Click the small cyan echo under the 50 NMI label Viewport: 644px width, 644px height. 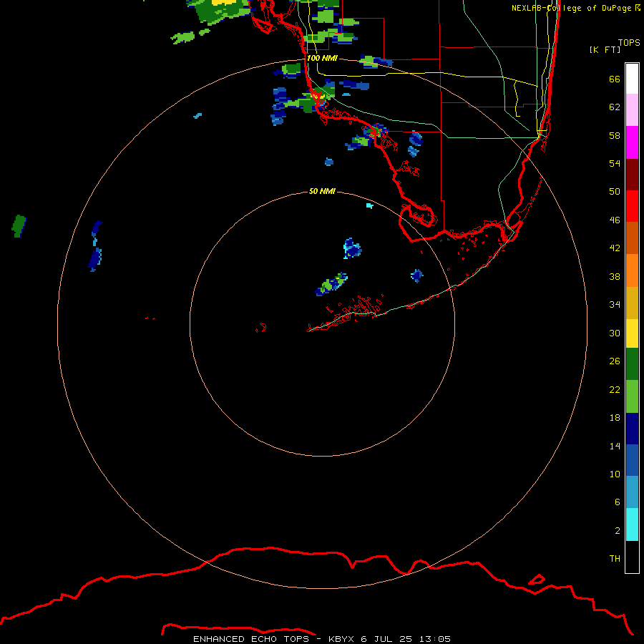[x=370, y=205]
